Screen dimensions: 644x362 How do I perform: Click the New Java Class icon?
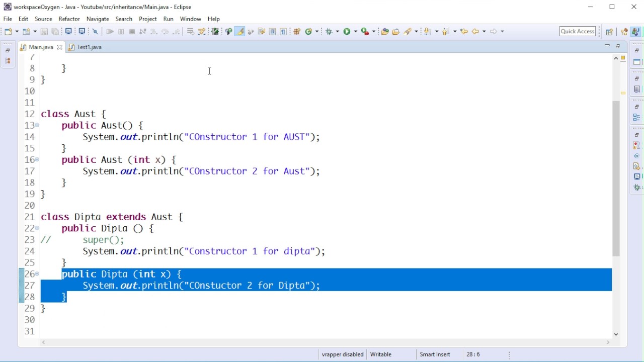308,31
